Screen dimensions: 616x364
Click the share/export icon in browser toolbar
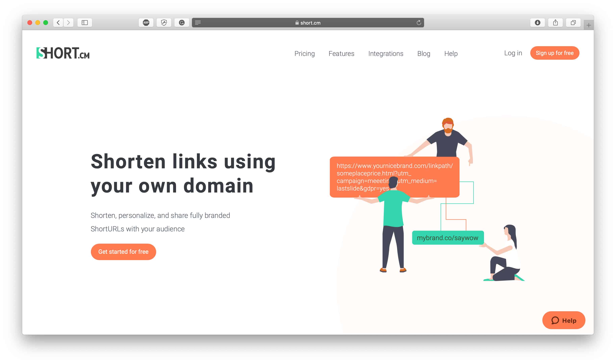[x=556, y=23]
